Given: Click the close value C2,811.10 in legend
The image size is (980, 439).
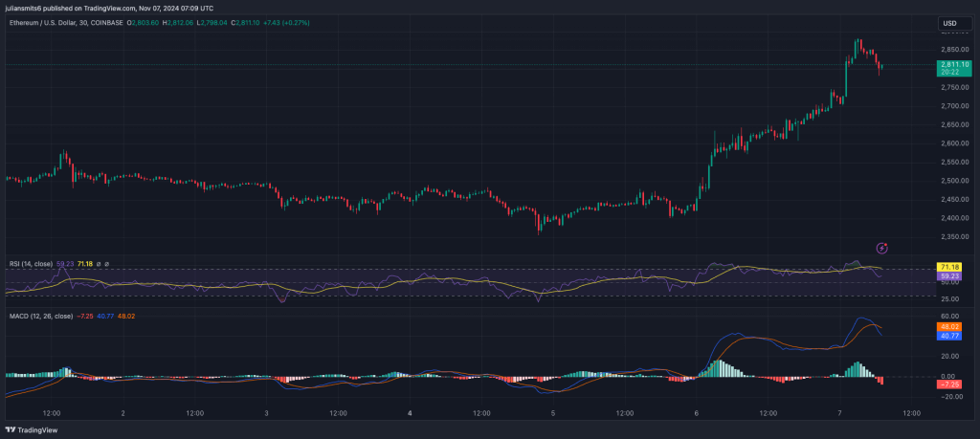Looking at the screenshot, I should coord(246,23).
